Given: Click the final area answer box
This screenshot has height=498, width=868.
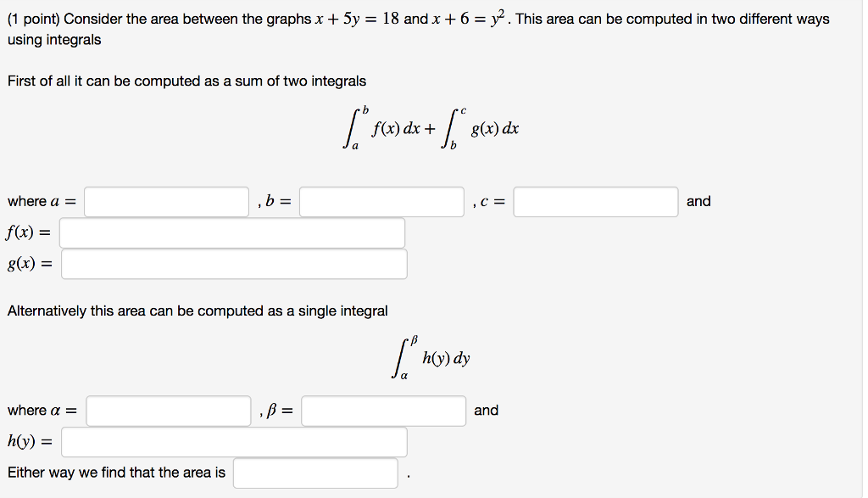Looking at the screenshot, I should 315,473.
